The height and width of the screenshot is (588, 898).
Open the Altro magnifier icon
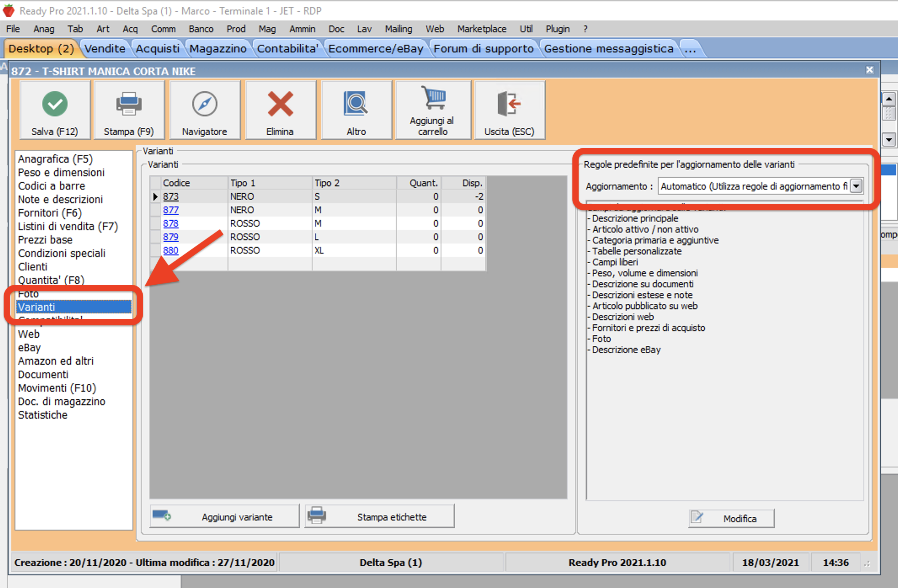click(x=356, y=104)
